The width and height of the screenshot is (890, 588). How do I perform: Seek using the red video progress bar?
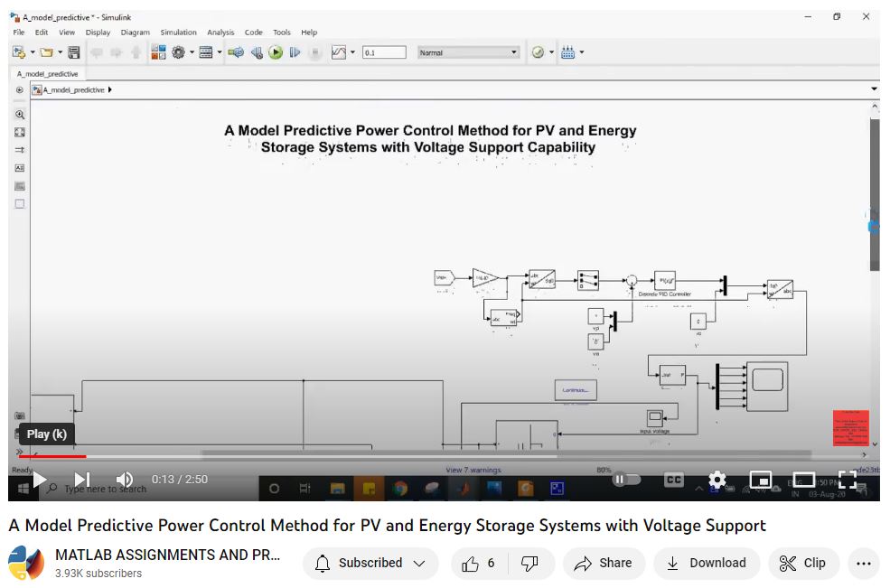click(x=54, y=457)
